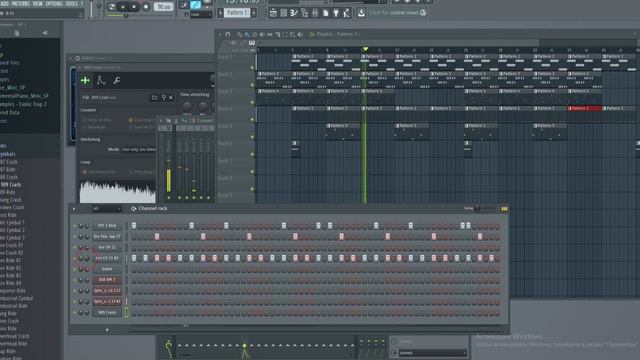The image size is (640, 360).
Task: Toggle pattern/song mode switch in transport
Action: pos(112,7)
